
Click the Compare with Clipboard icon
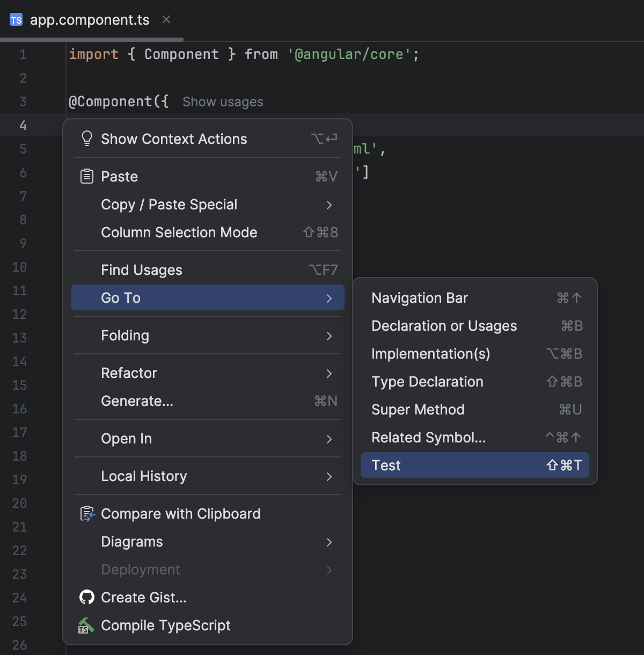coord(87,514)
